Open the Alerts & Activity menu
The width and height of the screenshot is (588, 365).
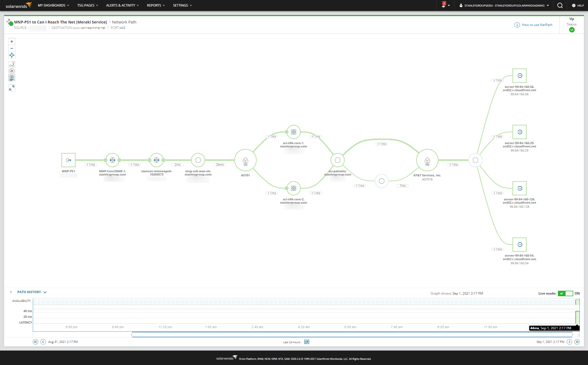(x=122, y=5)
